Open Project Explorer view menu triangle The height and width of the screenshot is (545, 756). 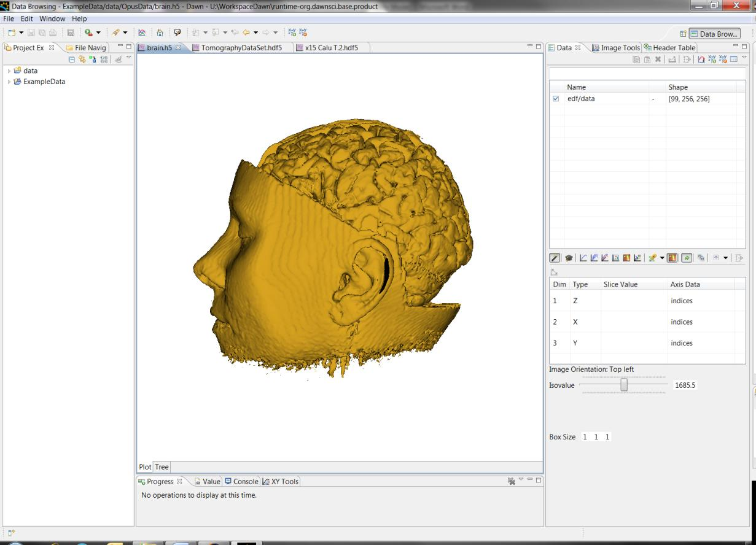pyautogui.click(x=129, y=57)
